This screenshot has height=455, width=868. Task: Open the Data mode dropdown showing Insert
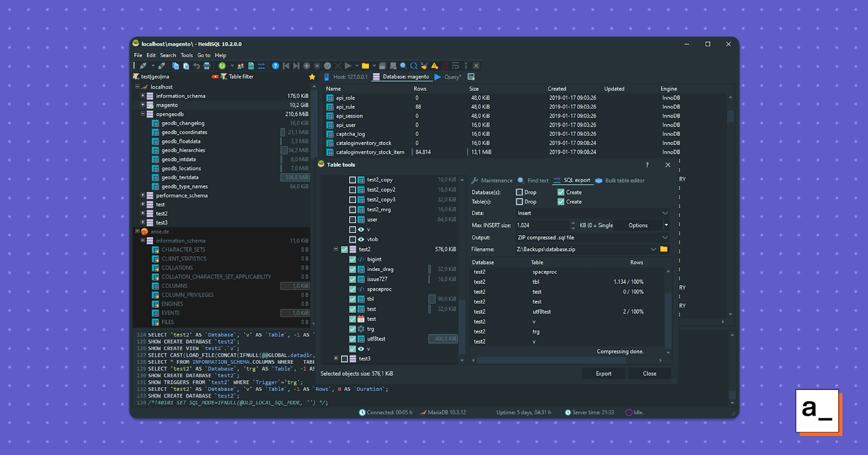point(664,213)
